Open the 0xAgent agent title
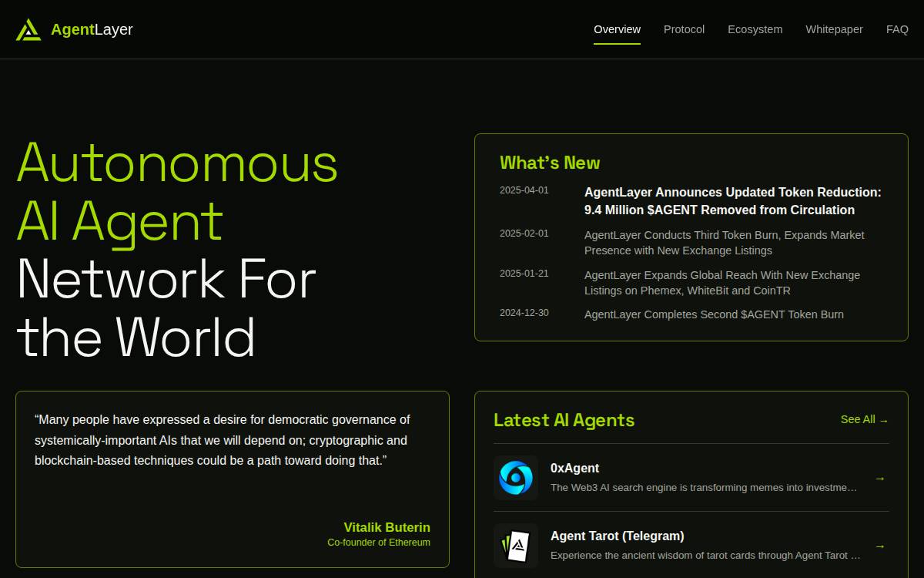The width and height of the screenshot is (924, 578). click(574, 468)
